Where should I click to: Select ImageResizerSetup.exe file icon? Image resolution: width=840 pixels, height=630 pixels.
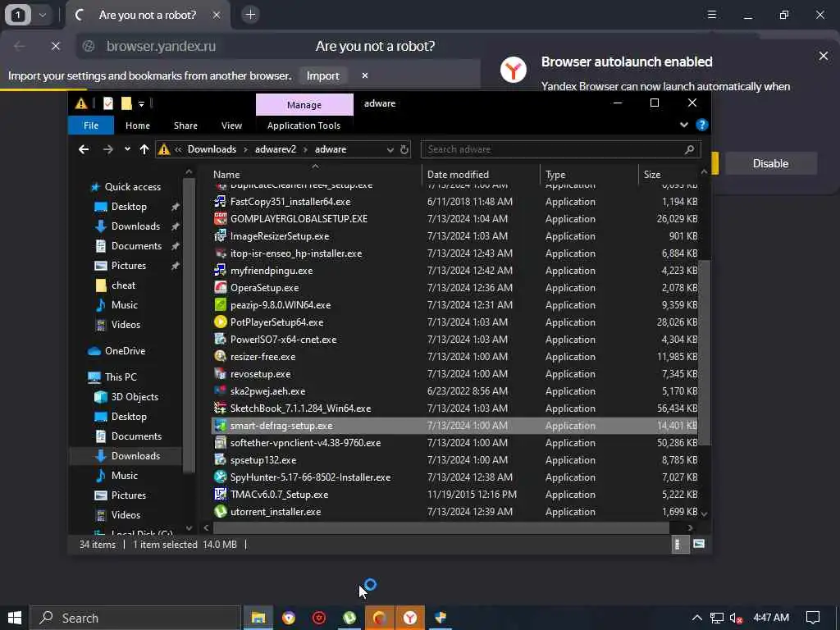220,235
